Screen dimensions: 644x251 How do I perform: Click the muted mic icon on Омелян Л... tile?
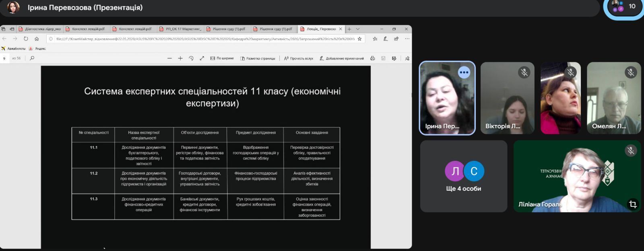631,72
